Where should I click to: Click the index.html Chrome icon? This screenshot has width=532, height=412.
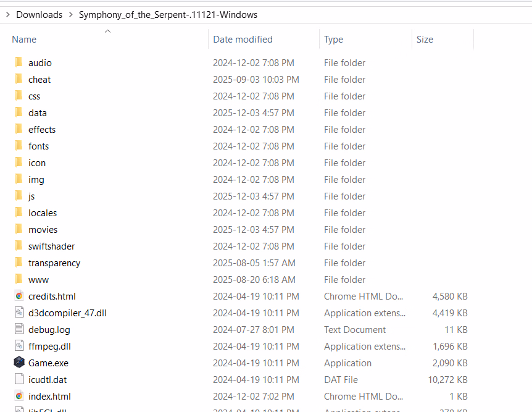pos(19,396)
